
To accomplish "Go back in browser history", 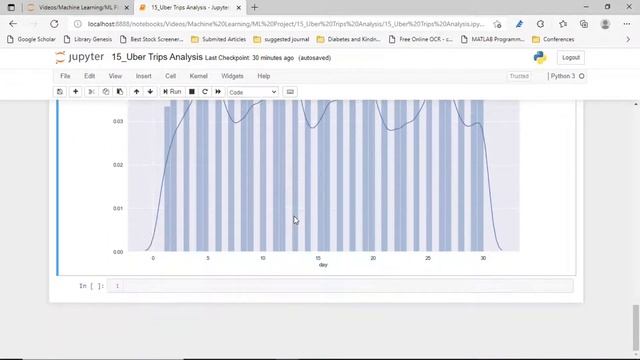I will click(13, 24).
